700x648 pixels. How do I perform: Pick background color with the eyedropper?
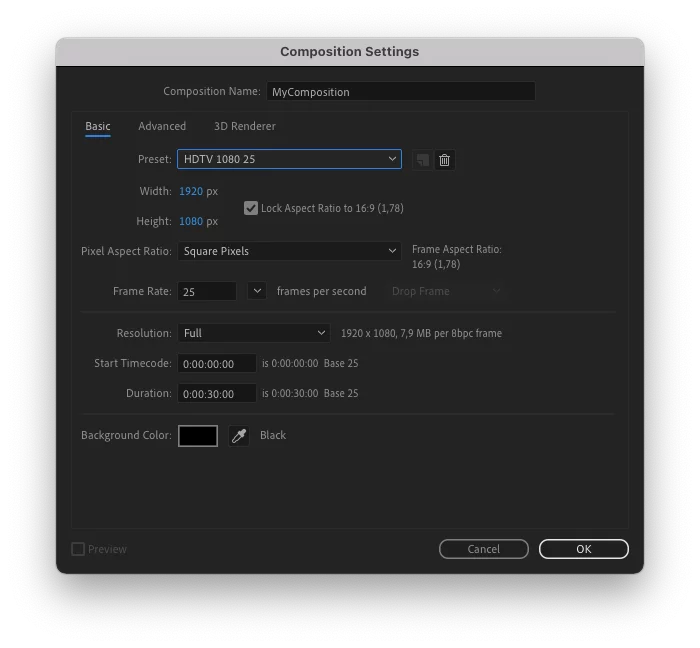[239, 436]
